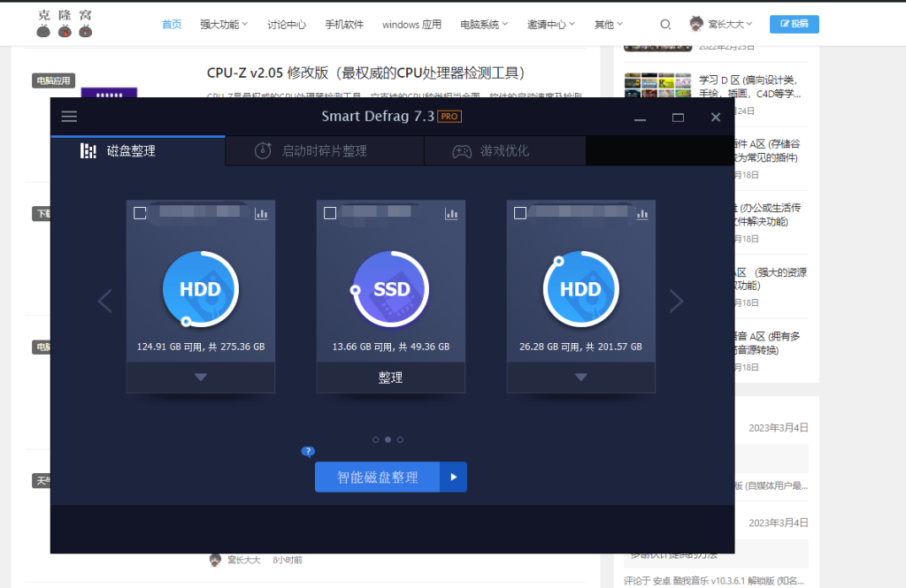
Task: Click the purple SSD circle icon
Action: click(x=391, y=289)
